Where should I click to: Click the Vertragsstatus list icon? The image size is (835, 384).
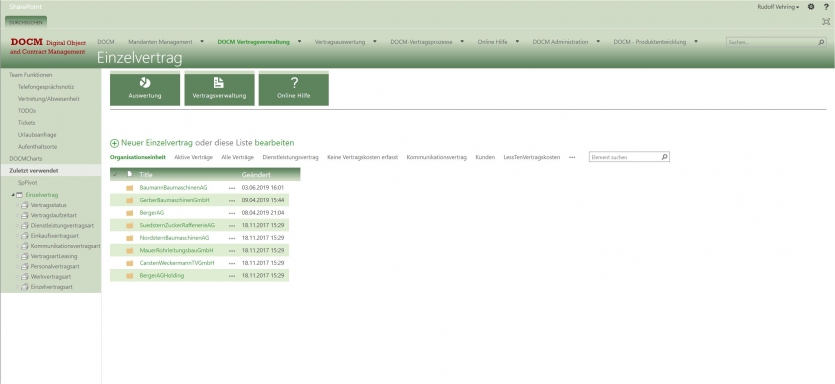[24, 205]
